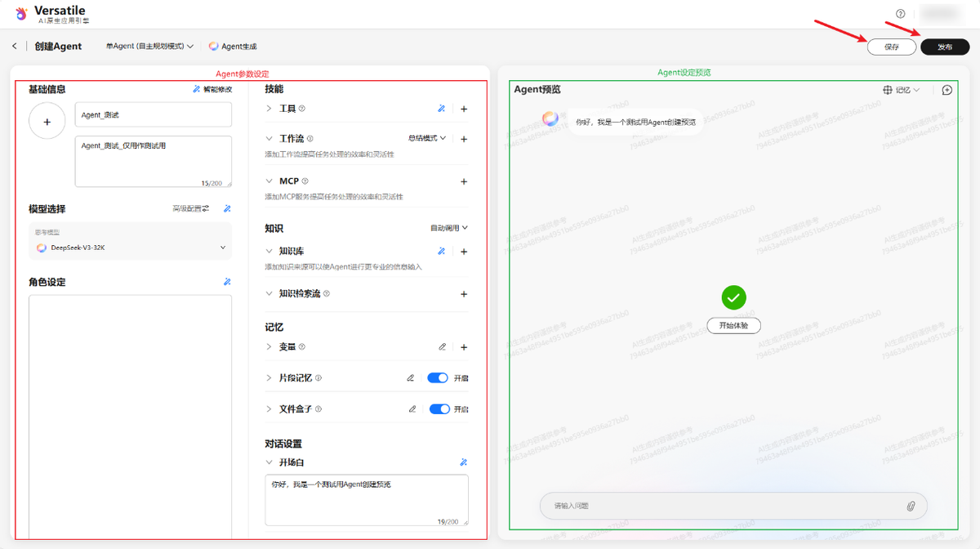
Task: Open the Agent生成 option
Action: (x=233, y=47)
